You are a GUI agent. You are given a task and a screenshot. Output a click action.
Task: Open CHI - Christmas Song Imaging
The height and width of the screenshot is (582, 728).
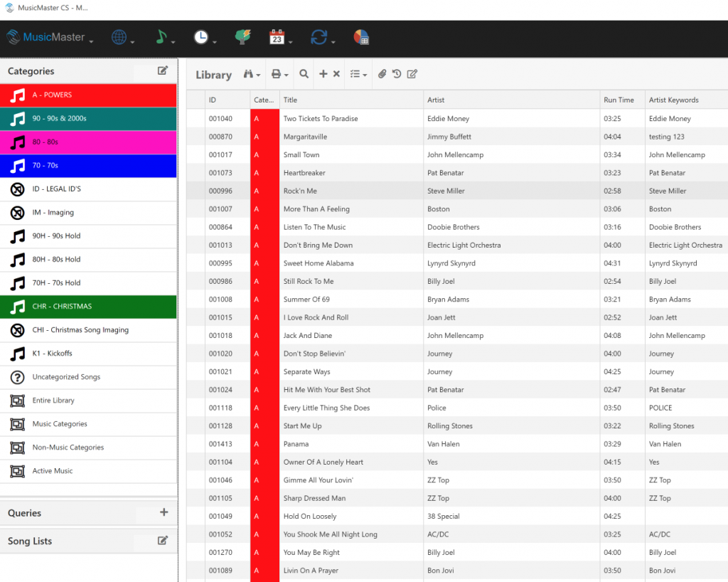[88, 330]
